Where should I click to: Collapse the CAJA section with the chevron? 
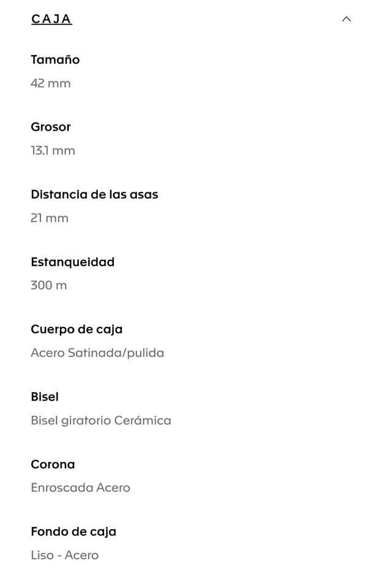pyautogui.click(x=346, y=19)
